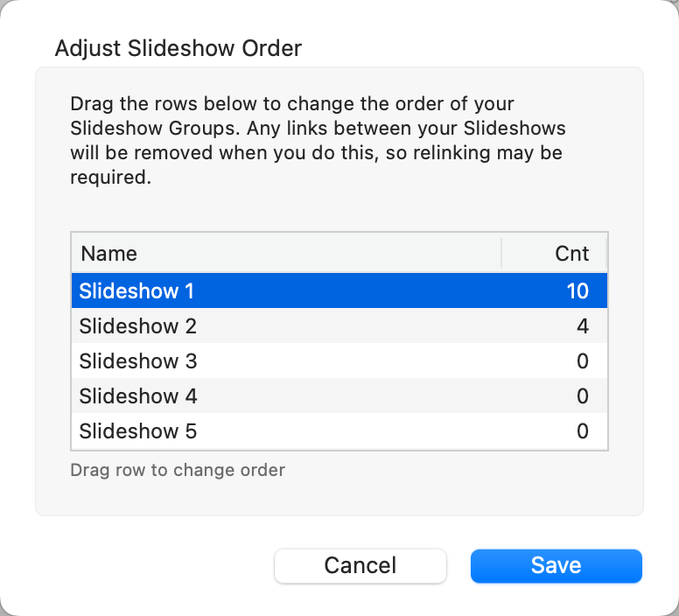The width and height of the screenshot is (679, 616).
Task: Click the 0 count in Slideshow 3 row
Action: tap(583, 361)
